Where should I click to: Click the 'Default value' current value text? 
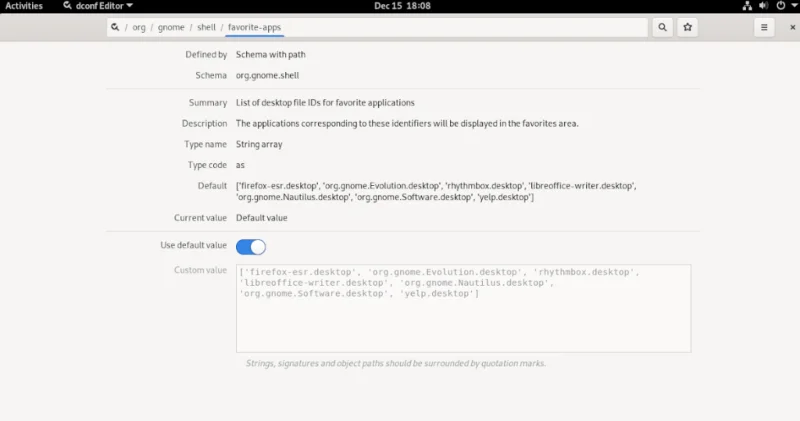[262, 218]
